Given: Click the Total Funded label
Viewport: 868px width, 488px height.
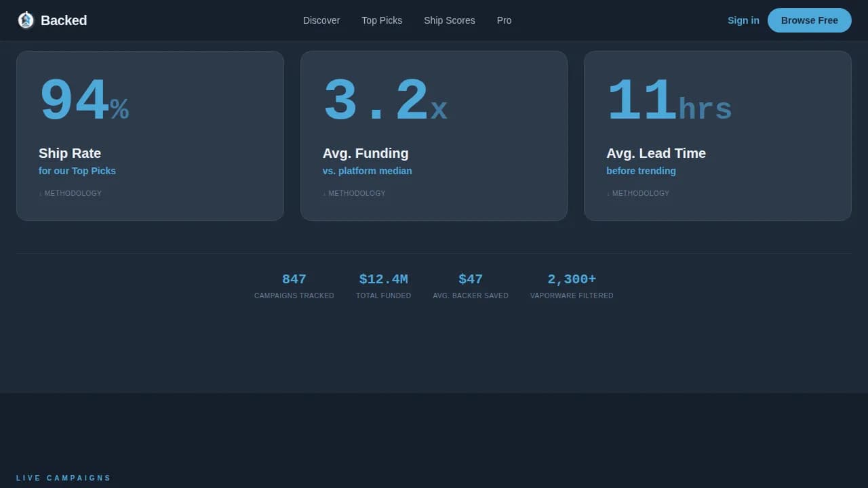Looking at the screenshot, I should coord(384,296).
